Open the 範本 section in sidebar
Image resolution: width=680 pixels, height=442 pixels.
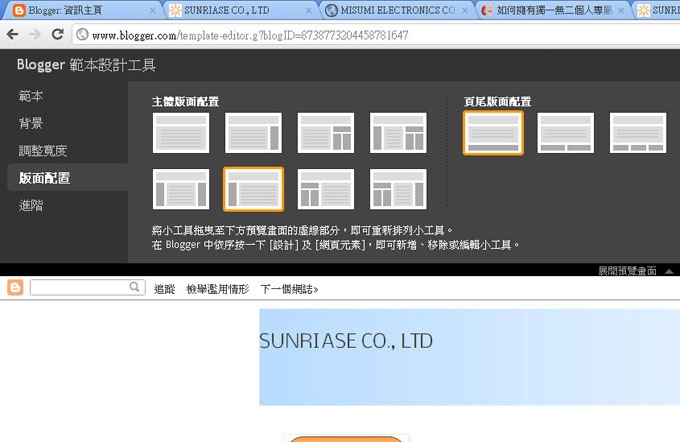tap(31, 96)
